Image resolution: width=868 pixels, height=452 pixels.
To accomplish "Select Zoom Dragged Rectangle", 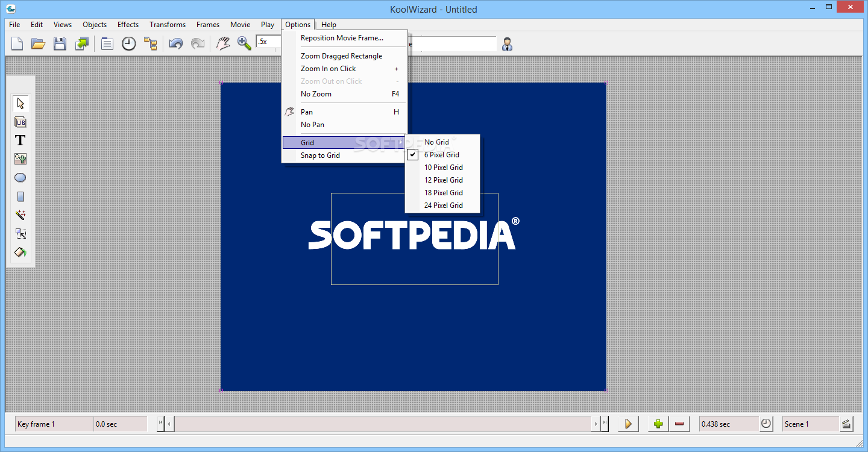I will pyautogui.click(x=345, y=56).
